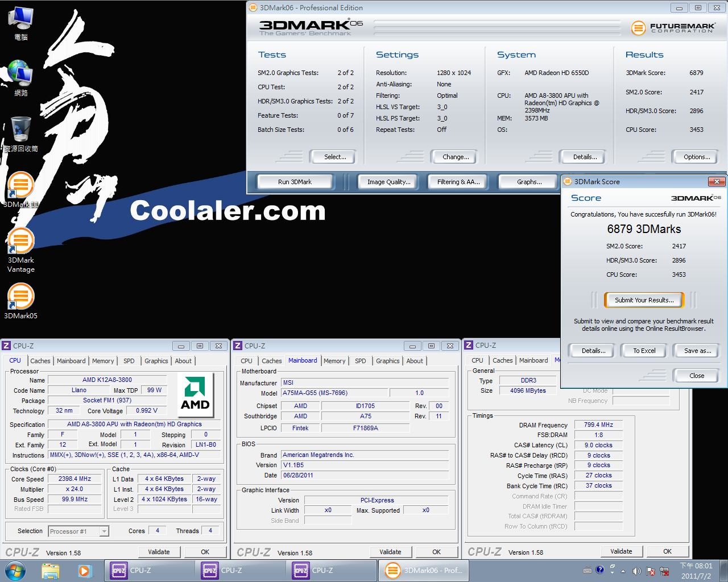Launch the 3DMark 11 desktop shortcut
Viewport: 728px width, 582px height.
coord(21,190)
